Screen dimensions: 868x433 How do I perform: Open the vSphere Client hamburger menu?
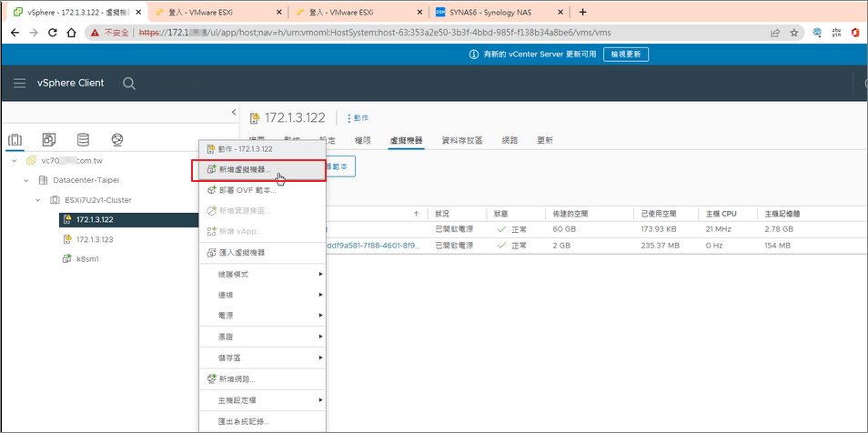[20, 83]
